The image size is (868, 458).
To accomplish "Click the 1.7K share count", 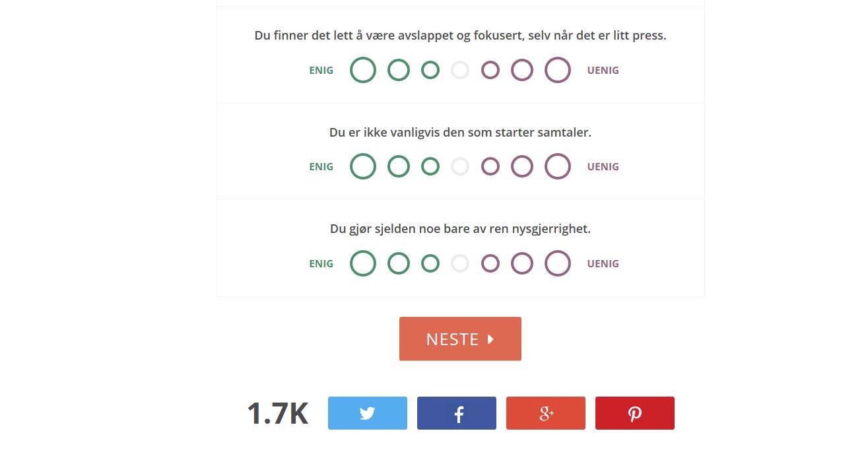I will click(x=278, y=414).
